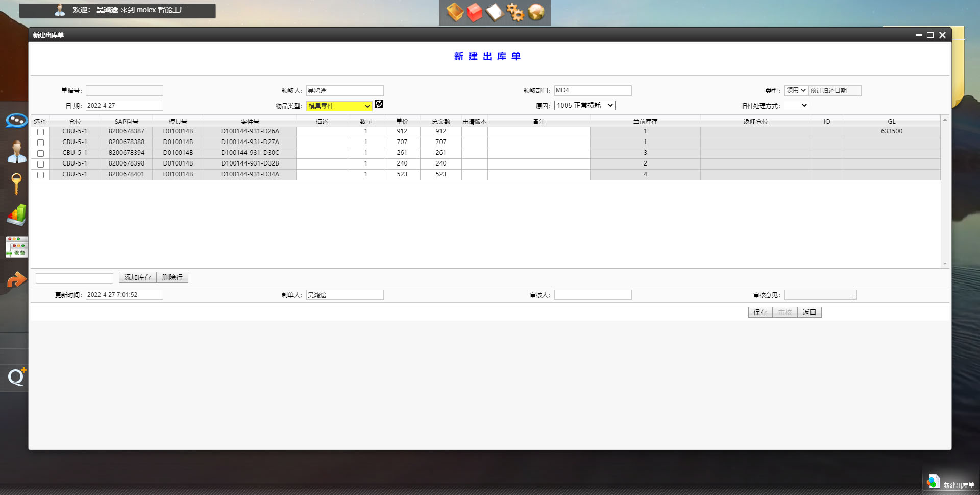Check the row for part D100144-931-D26A
Viewport: 980px width, 495px height.
pos(40,132)
